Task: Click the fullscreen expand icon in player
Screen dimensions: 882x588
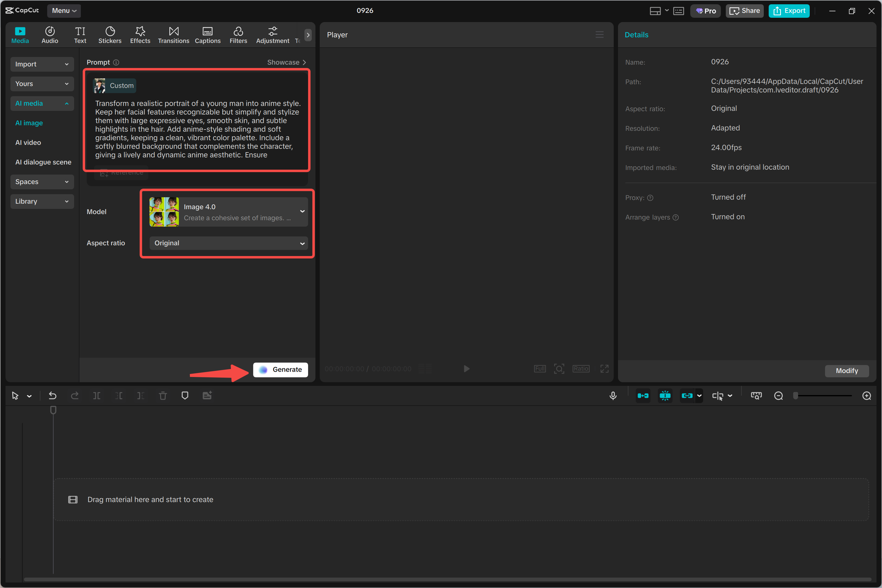Action: 604,369
